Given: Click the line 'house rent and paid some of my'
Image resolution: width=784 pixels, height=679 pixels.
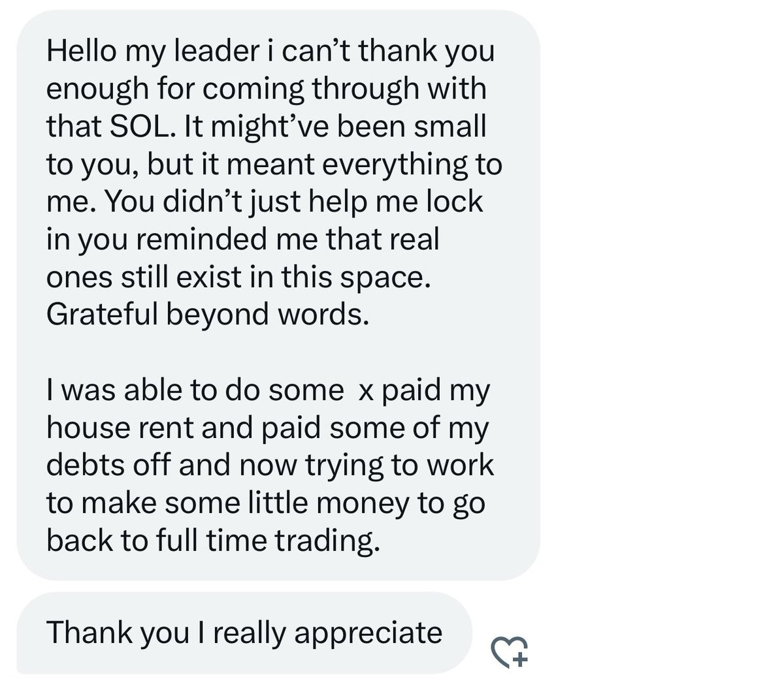Looking at the screenshot, I should click(268, 428).
